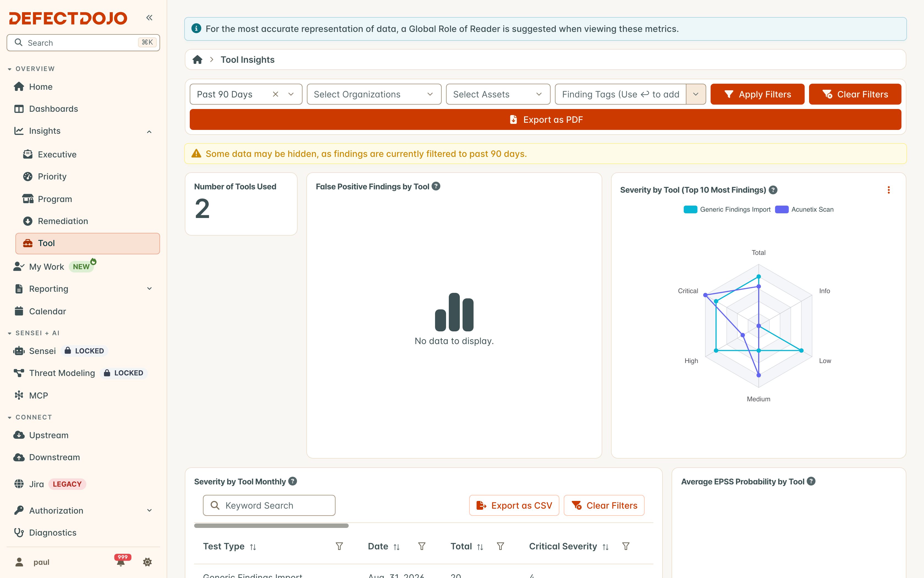
Task: Filter the Total column
Action: click(500, 546)
